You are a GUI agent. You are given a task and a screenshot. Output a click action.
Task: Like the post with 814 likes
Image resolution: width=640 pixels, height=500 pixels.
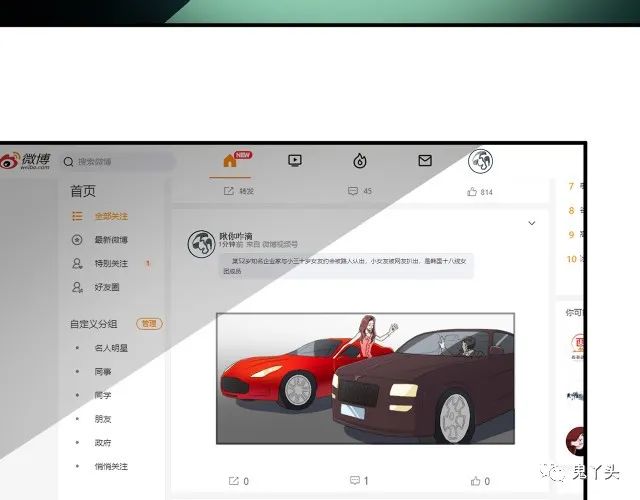[480, 192]
